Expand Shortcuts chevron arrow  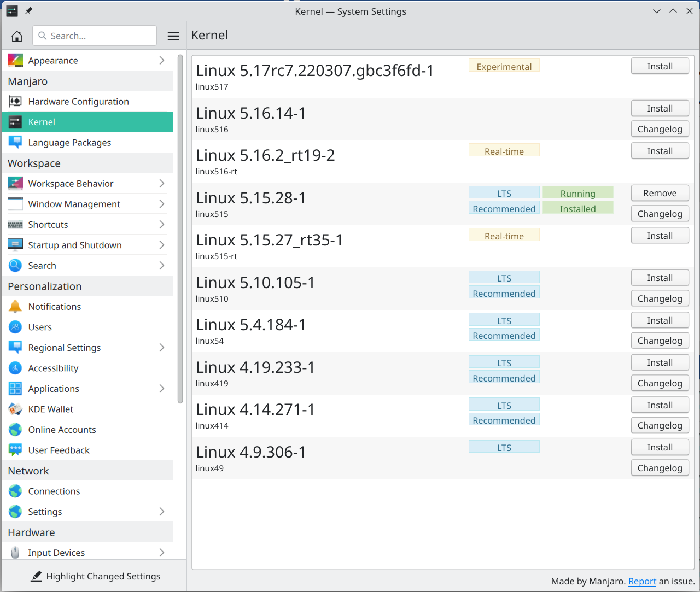(162, 225)
